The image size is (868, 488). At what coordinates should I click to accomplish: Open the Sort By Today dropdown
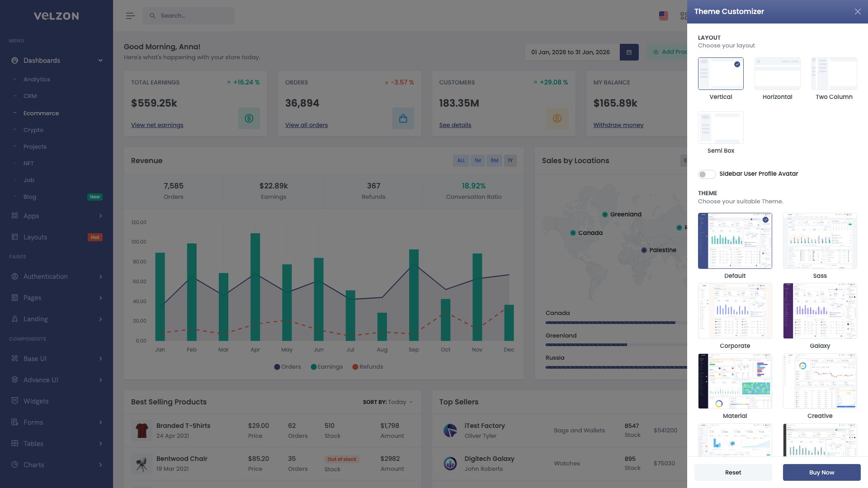pyautogui.click(x=400, y=402)
